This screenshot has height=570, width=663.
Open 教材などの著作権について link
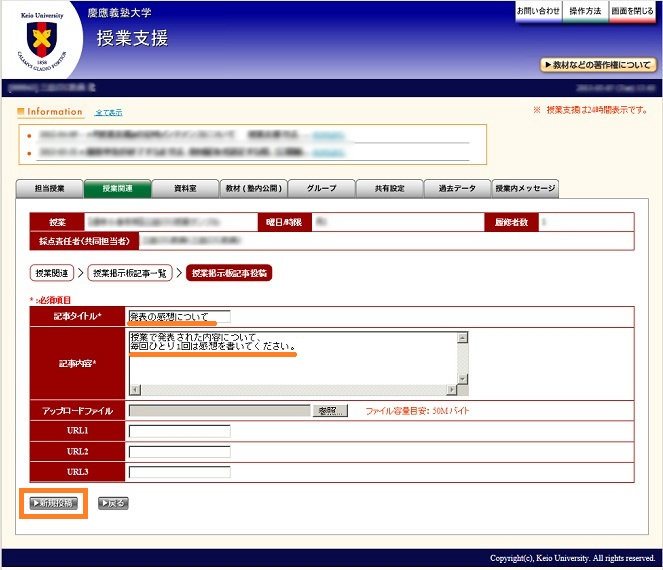tap(598, 65)
